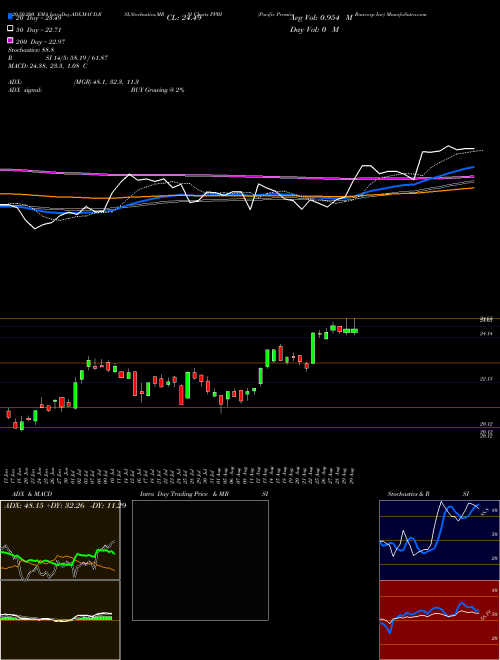Click the tall green candle rising to 24.14
Screen dimensions: 500x660
click(313, 348)
